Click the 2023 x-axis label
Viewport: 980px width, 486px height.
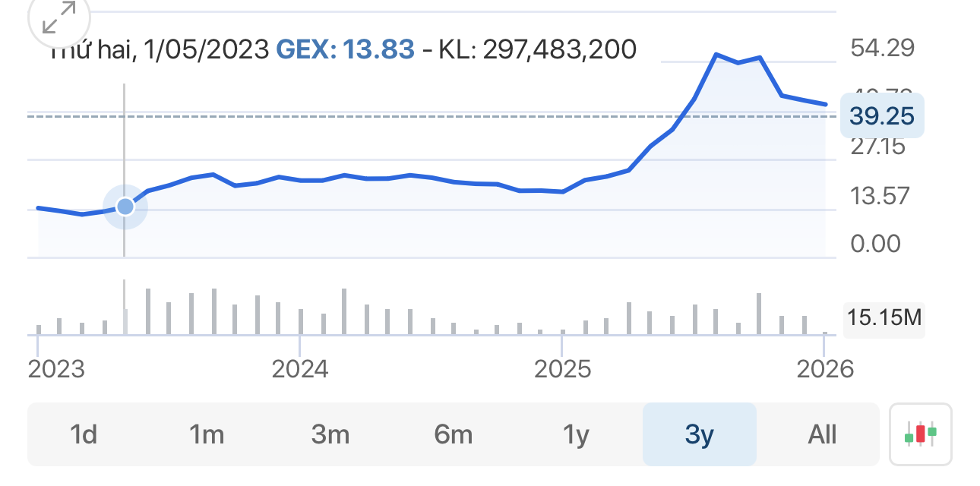pos(56,370)
